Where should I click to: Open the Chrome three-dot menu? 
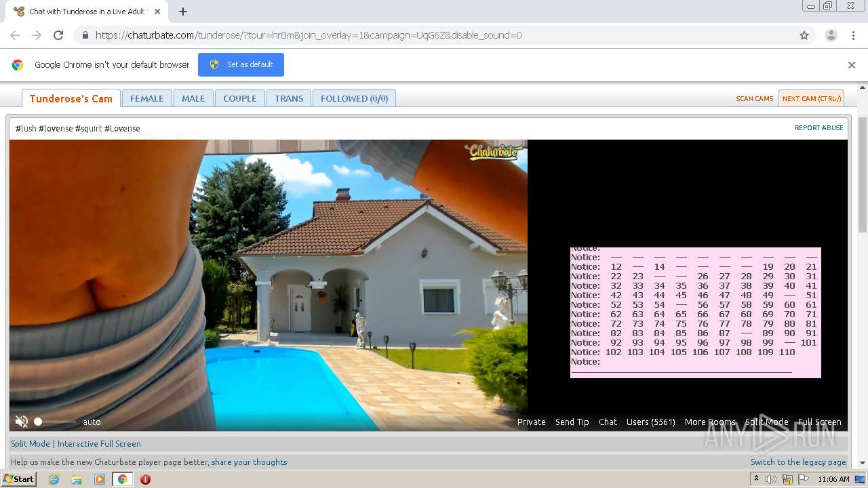(x=853, y=35)
